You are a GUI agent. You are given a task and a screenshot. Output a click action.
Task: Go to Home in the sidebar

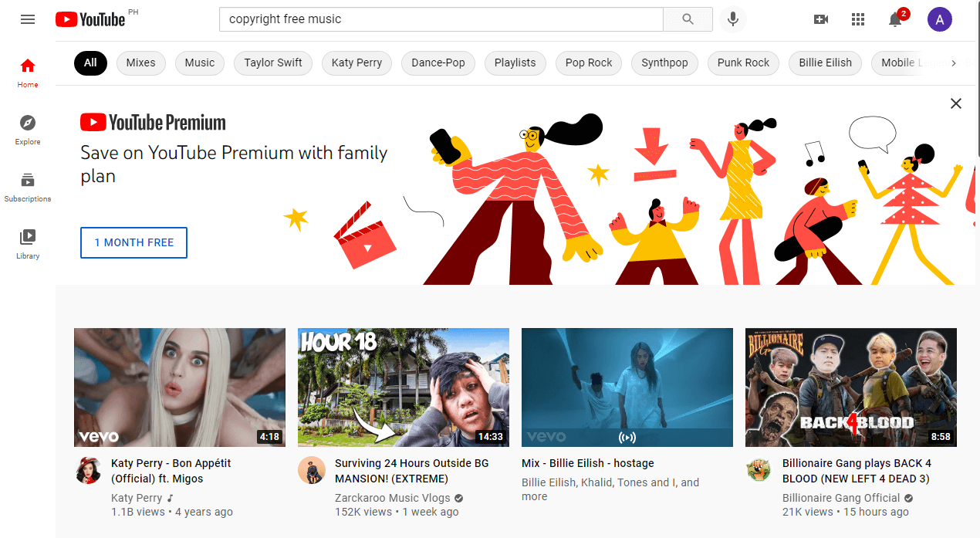click(28, 72)
